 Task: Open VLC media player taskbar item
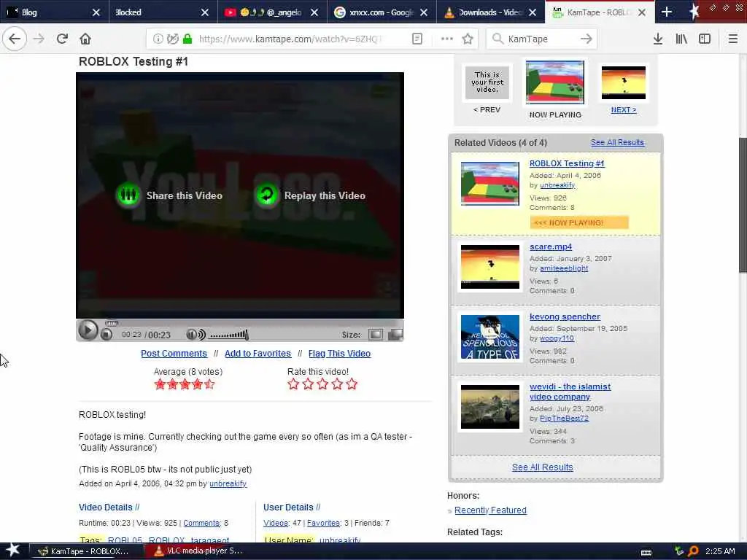point(200,551)
